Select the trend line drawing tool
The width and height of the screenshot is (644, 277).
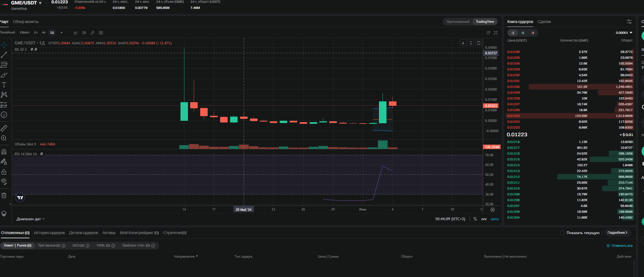(4, 55)
